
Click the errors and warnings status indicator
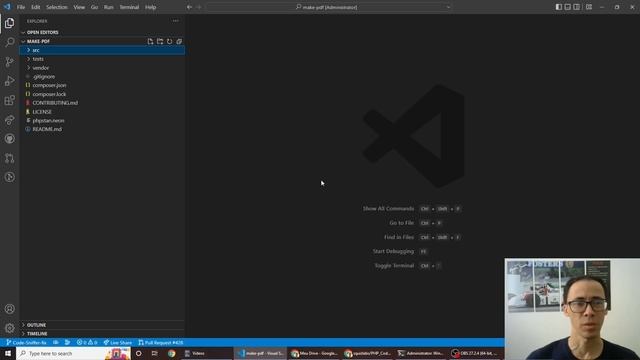point(87,342)
